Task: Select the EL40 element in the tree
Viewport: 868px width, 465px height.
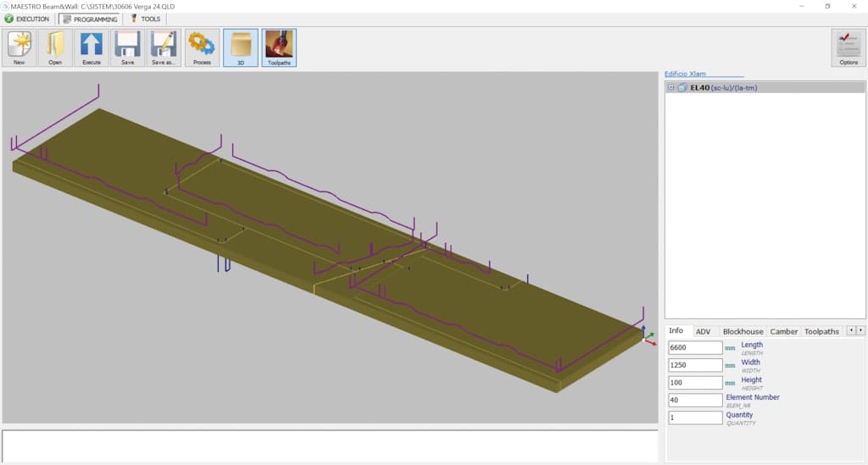Action: coord(723,87)
